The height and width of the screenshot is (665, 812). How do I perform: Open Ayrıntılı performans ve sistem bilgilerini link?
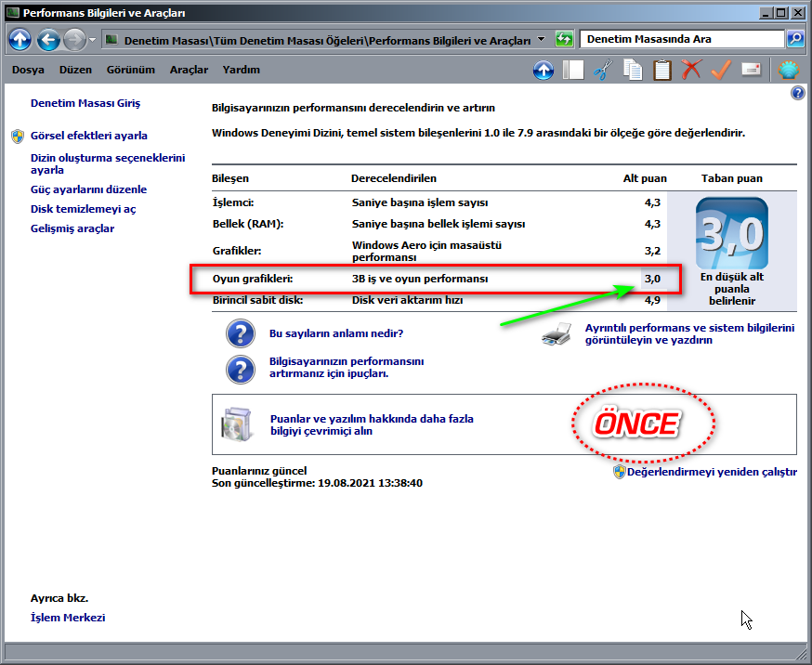point(689,333)
